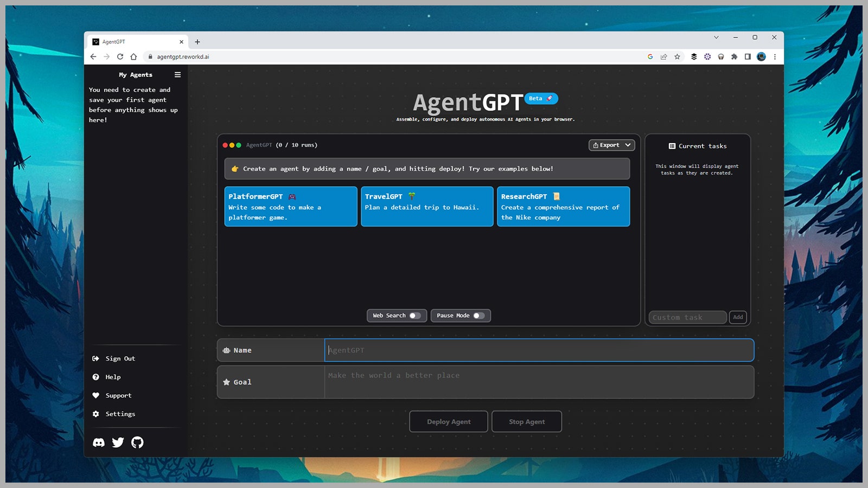Select the AgentGPT browser tab
Screen dimensions: 868x488
click(137, 42)
